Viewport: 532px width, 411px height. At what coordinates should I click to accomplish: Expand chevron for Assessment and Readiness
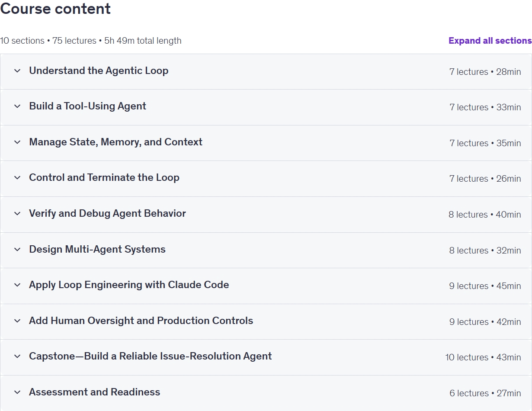click(17, 392)
